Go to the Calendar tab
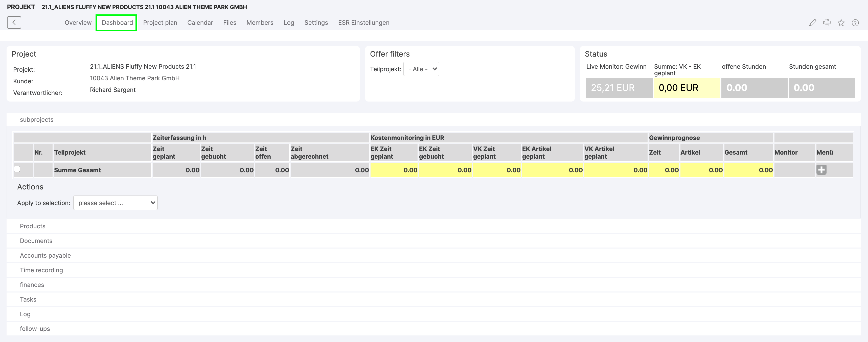 tap(200, 22)
